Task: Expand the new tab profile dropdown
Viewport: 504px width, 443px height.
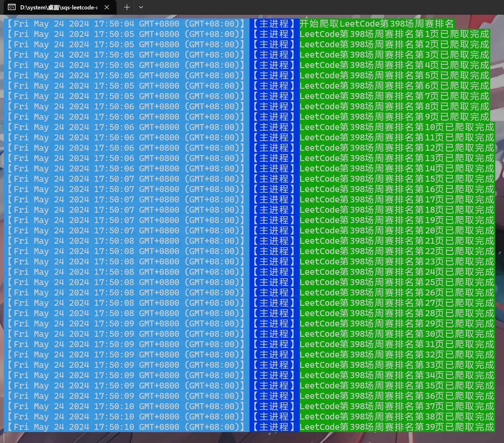Action: pos(141,7)
